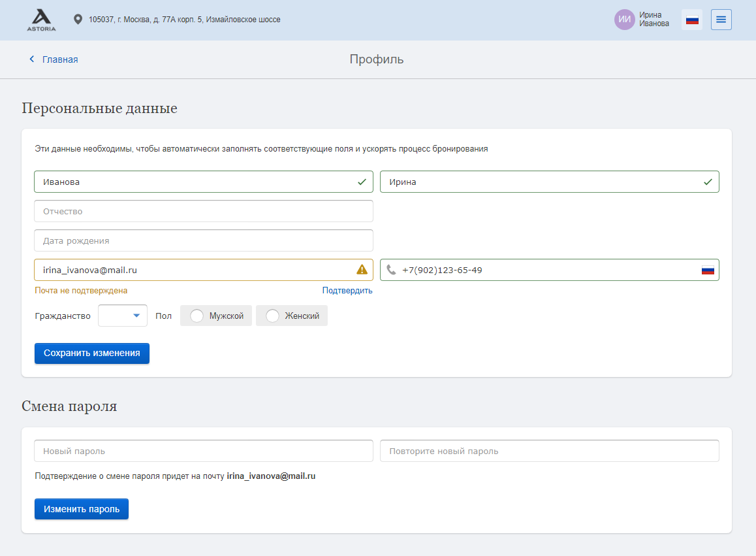Open the Гражданство dropdown
The image size is (756, 556).
[123, 316]
